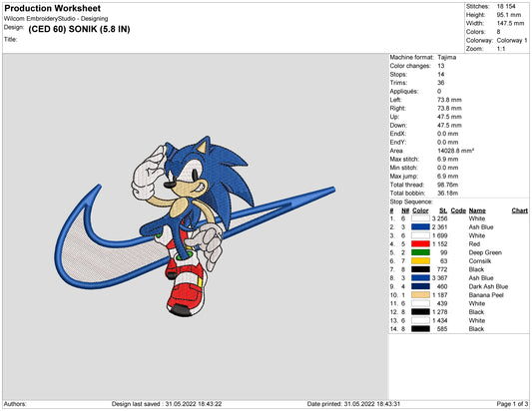Choose the Black swatch in stop row 7
Image resolution: width=532 pixels, height=411 pixels.
point(420,269)
